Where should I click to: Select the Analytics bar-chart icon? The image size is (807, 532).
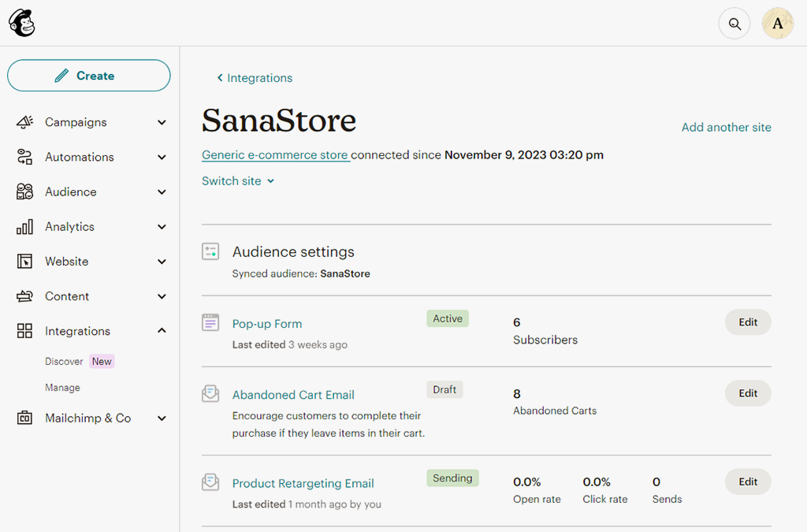[25, 226]
